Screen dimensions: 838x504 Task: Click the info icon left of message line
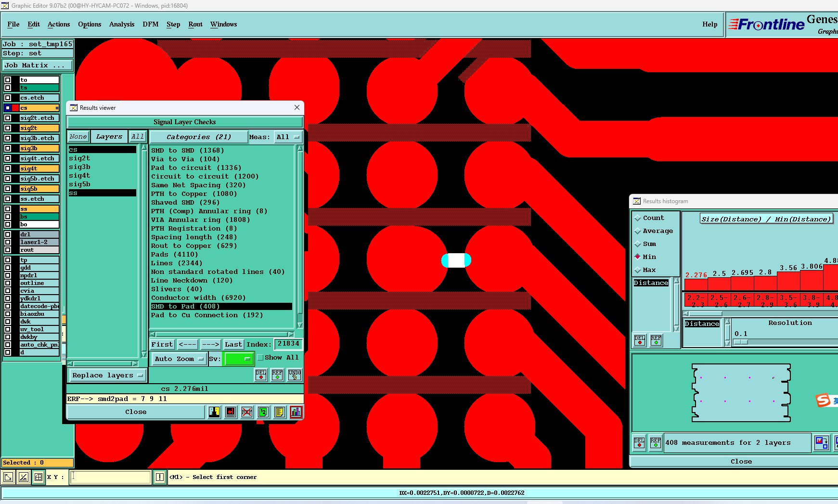click(160, 477)
